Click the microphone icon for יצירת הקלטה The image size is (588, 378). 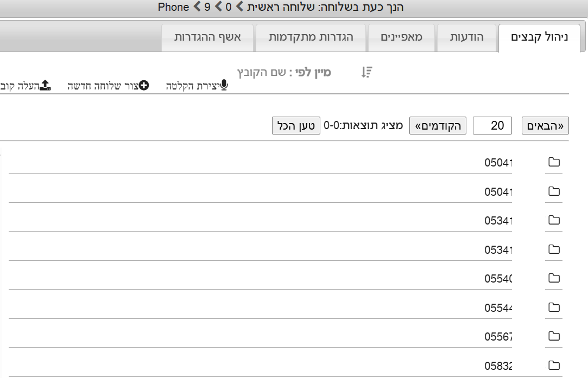[224, 85]
